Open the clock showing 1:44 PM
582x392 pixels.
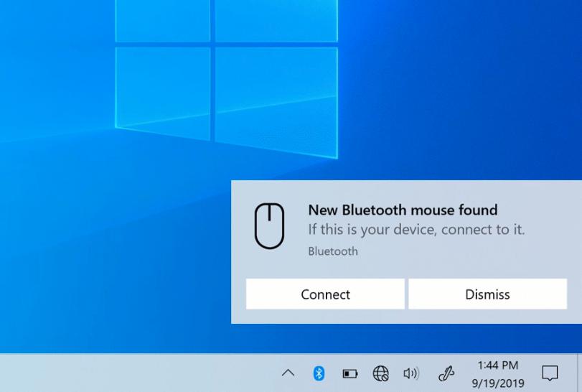coord(498,374)
